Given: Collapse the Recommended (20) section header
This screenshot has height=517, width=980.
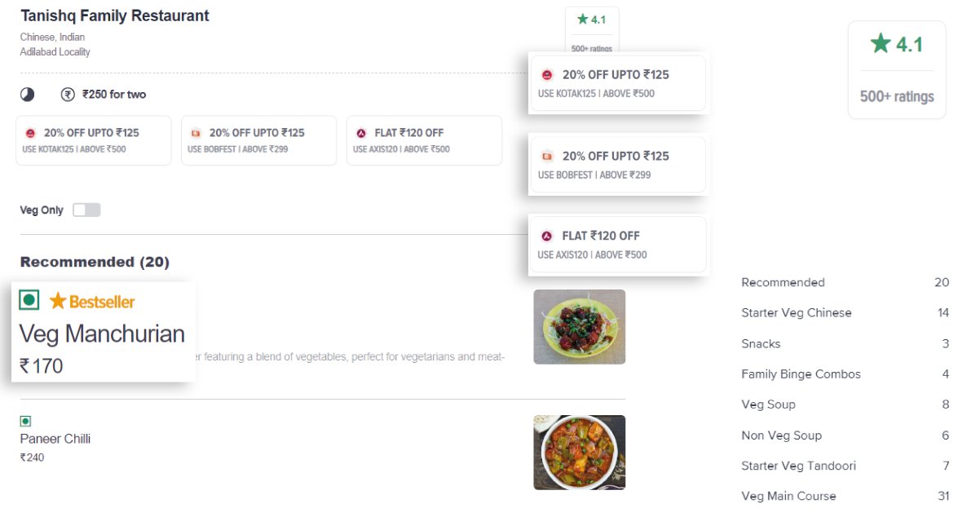Looking at the screenshot, I should click(x=95, y=262).
